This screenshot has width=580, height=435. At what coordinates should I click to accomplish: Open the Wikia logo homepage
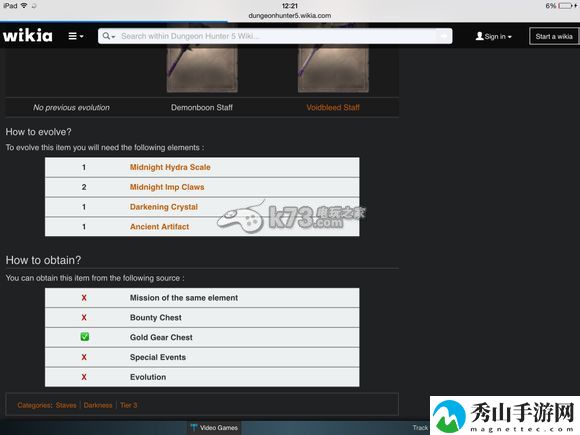[x=28, y=36]
